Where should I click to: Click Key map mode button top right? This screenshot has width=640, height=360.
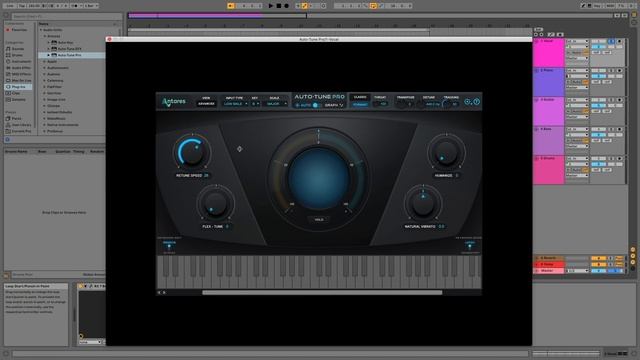click(597, 6)
